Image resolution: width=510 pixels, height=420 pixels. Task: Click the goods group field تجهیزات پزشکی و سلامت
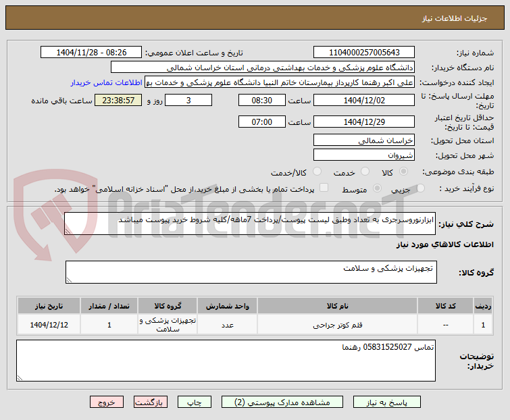pyautogui.click(x=251, y=271)
